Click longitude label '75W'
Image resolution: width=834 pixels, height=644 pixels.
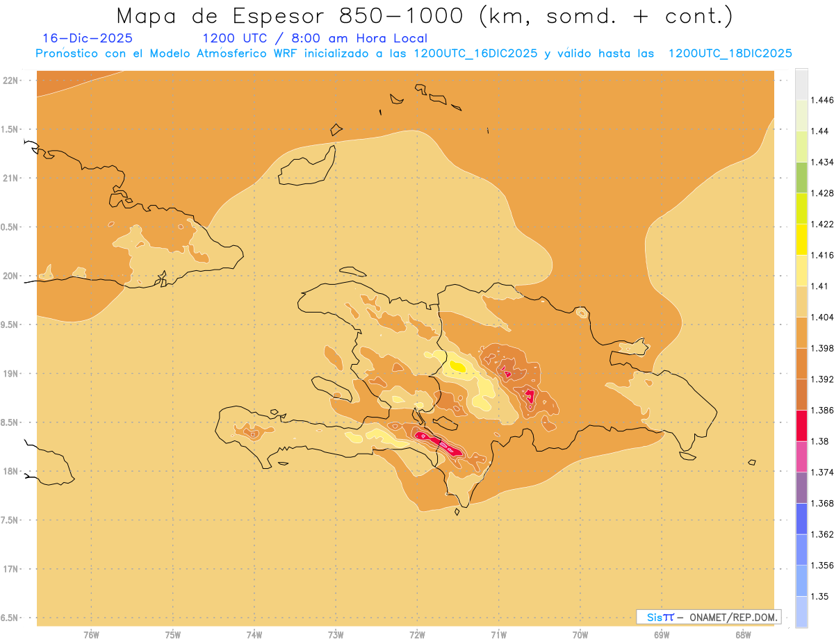(173, 635)
